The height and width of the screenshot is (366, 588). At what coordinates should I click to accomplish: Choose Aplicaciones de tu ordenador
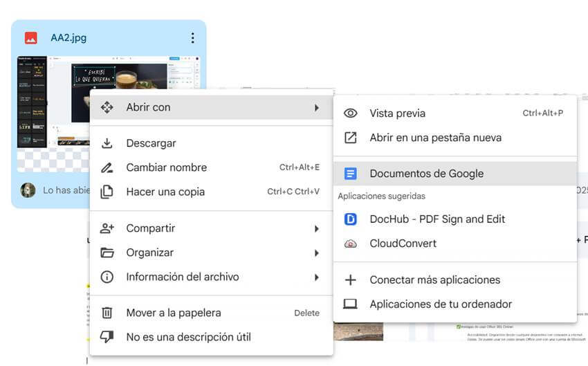click(455, 304)
